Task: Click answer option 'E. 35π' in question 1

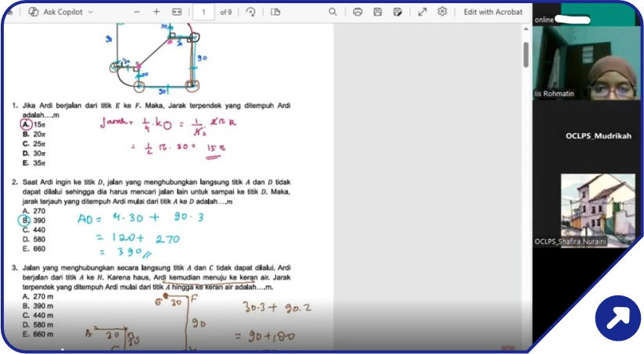Action: 34,163
